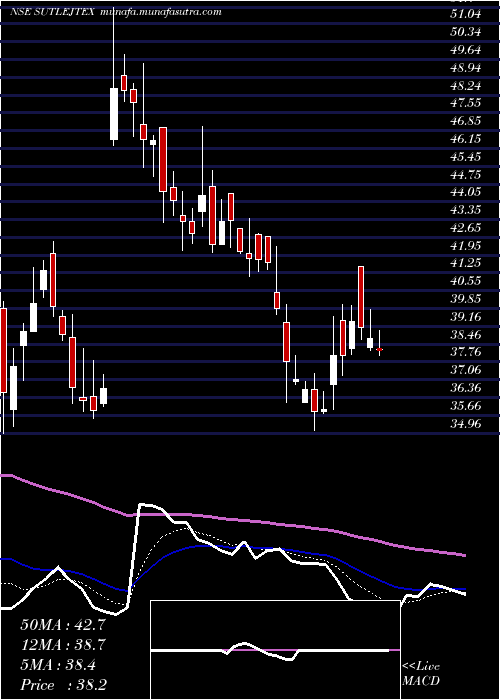
Task: Select the 41.95 price axis label
Action: coord(466,246)
